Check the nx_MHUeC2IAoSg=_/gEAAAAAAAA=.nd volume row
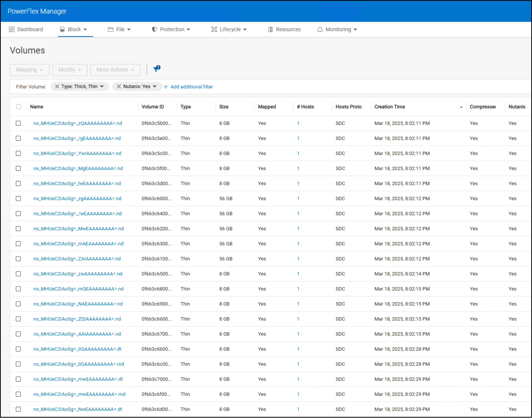The height and width of the screenshot is (418, 532). coord(18,138)
